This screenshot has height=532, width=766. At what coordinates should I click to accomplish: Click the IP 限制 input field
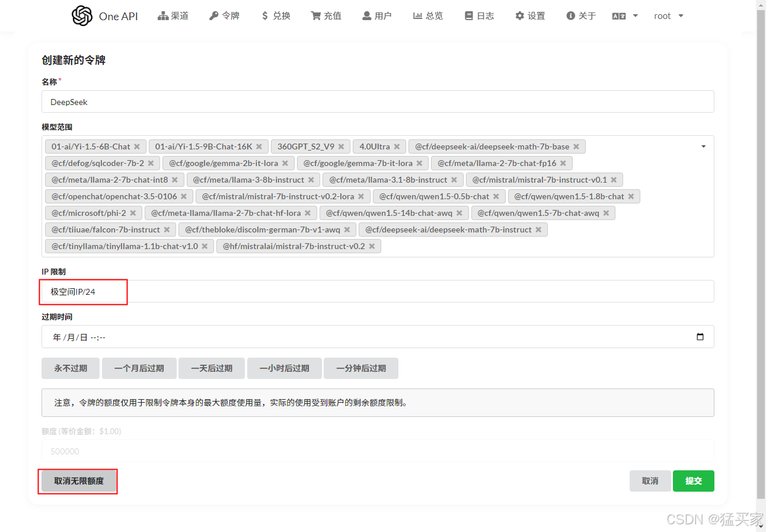tap(378, 291)
